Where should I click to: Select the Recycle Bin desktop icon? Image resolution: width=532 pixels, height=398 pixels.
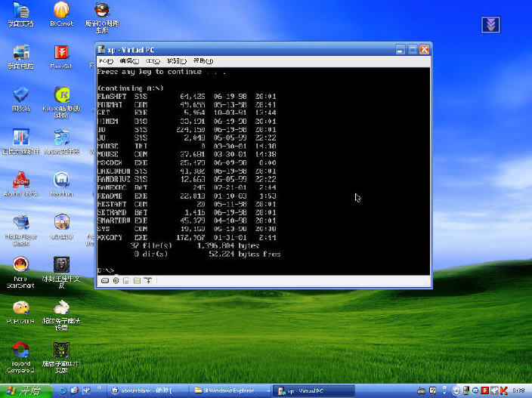(x=20, y=100)
